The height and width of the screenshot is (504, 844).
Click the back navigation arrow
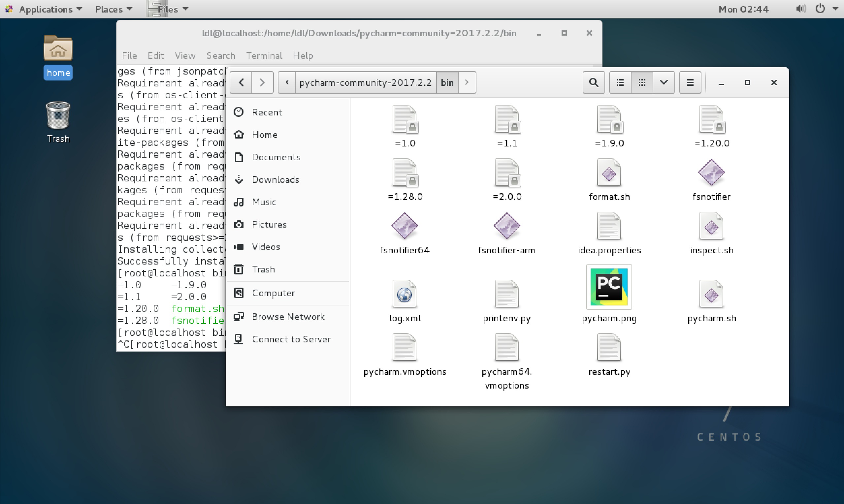241,82
